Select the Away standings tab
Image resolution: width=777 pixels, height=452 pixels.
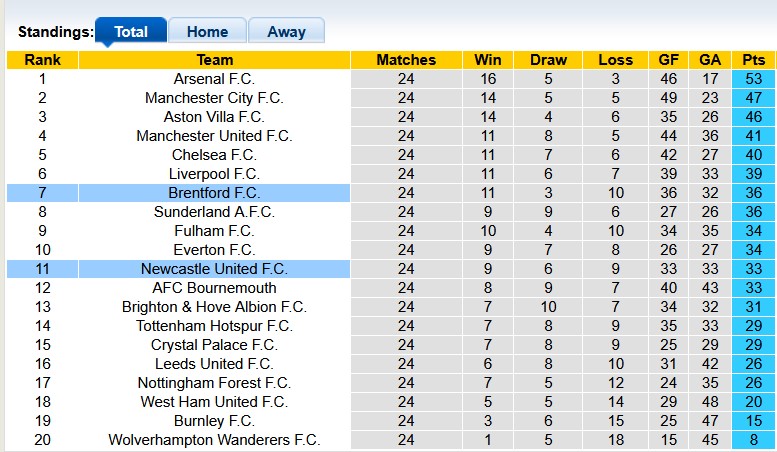click(x=286, y=31)
